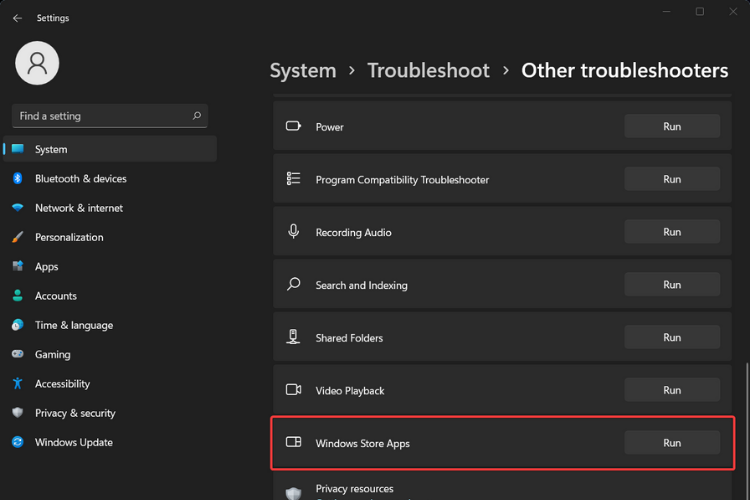Click the Bluetooth icon in sidebar
Viewport: 750px width, 500px height.
pos(18,178)
